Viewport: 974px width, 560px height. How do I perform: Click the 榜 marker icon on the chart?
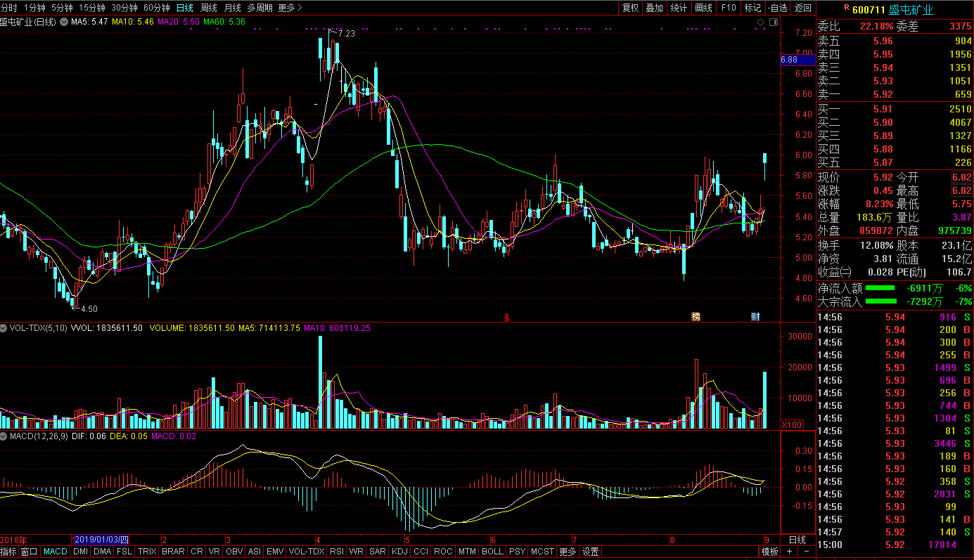tap(696, 317)
